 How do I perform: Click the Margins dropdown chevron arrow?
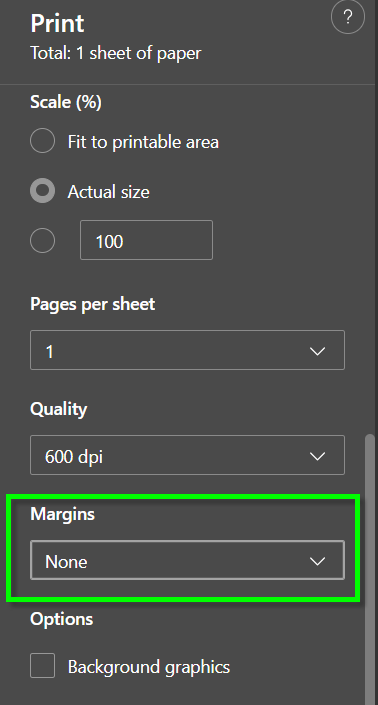click(318, 561)
